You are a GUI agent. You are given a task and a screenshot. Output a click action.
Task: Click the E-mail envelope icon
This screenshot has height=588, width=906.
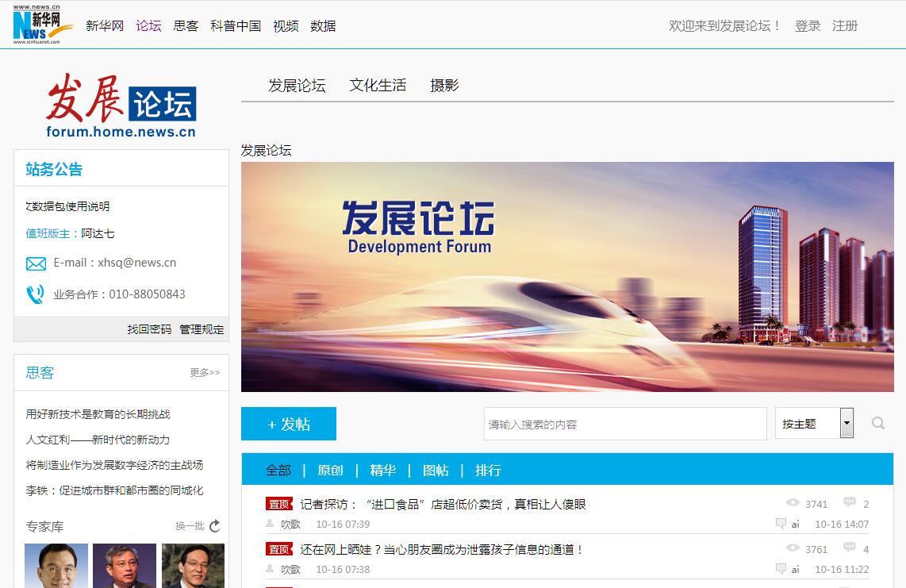click(x=36, y=263)
